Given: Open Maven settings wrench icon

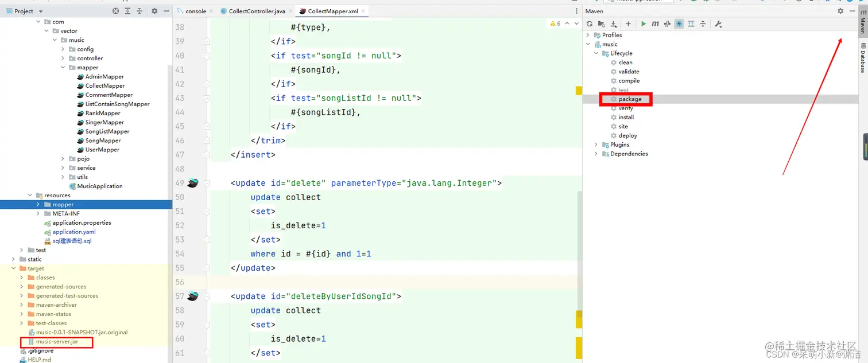Looking at the screenshot, I should click(x=718, y=24).
